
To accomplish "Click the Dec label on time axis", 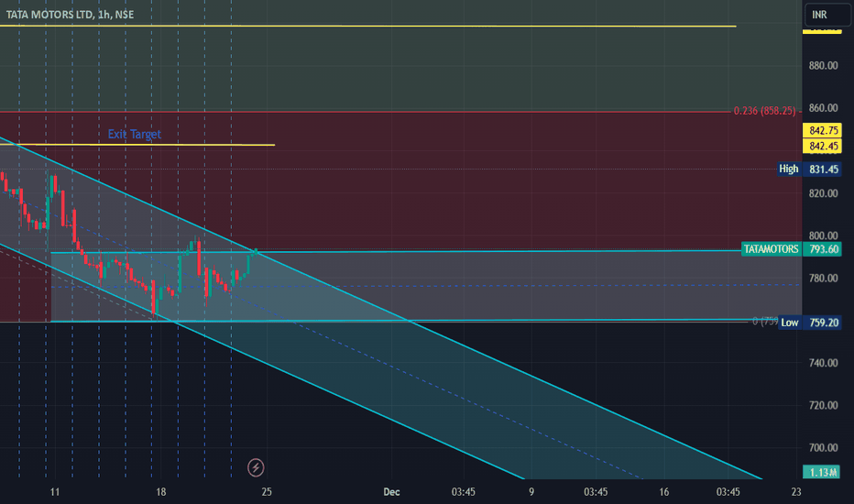I will coord(391,492).
